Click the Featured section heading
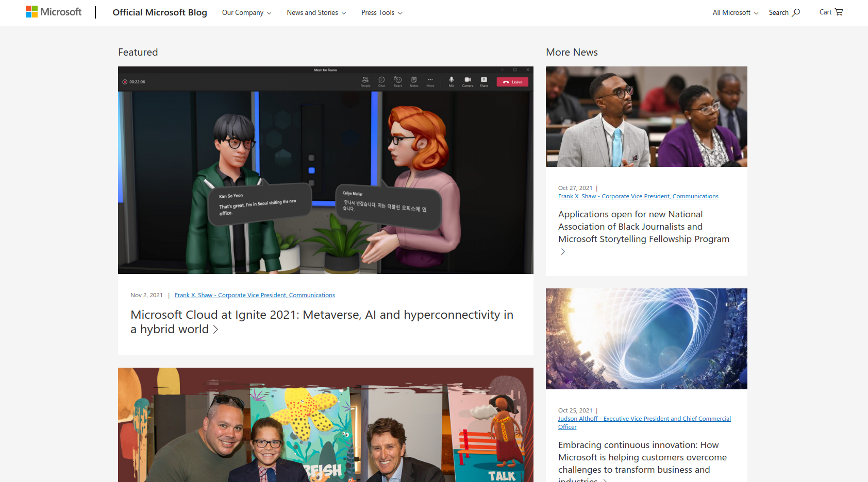Image resolution: width=868 pixels, height=482 pixels. coord(138,52)
